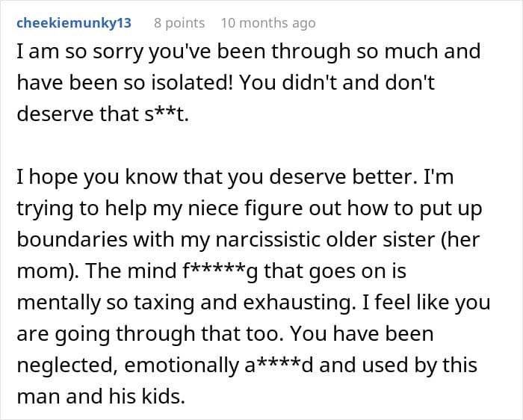This screenshot has width=523, height=420.
Task: Open the cheekiemunky13 user profile link
Action: [73, 23]
